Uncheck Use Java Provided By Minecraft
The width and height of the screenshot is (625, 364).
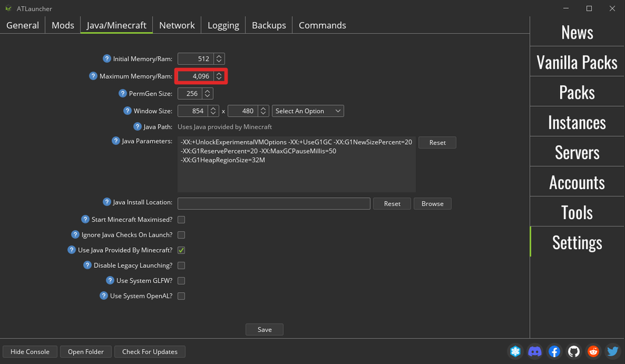coord(181,250)
